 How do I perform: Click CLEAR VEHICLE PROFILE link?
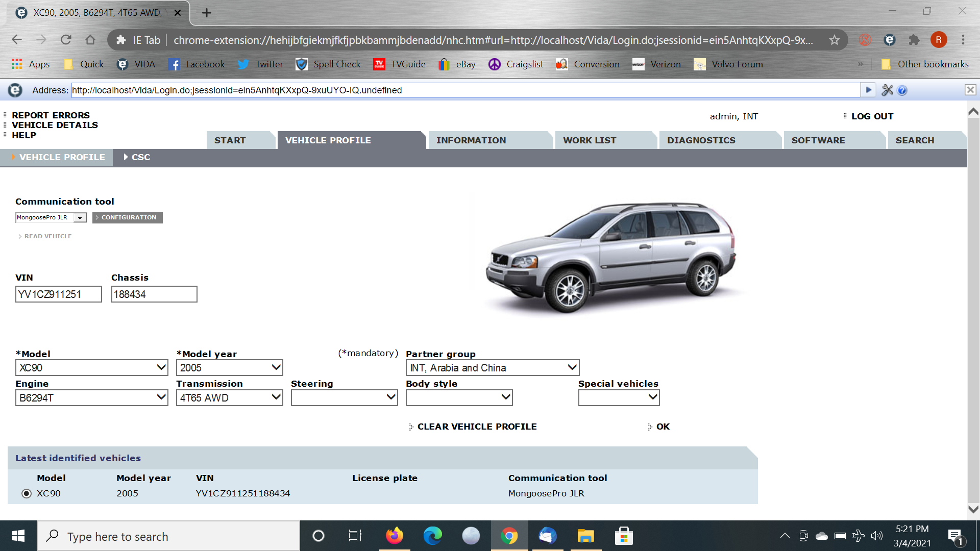click(477, 427)
